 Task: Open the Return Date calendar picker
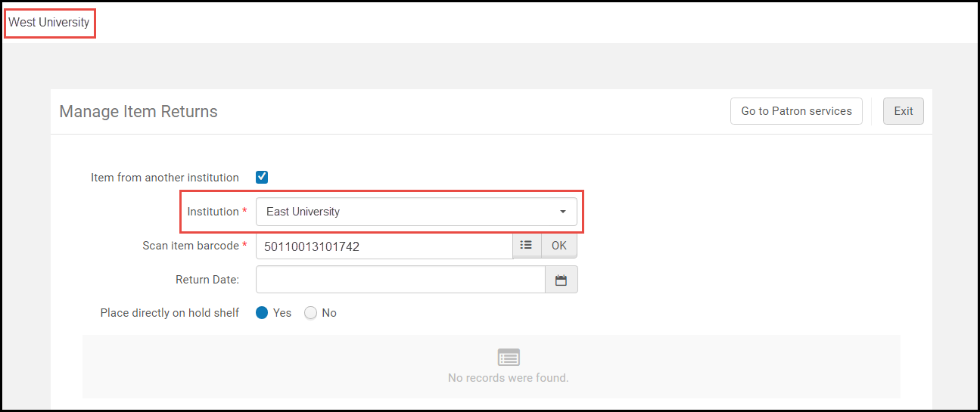point(562,280)
